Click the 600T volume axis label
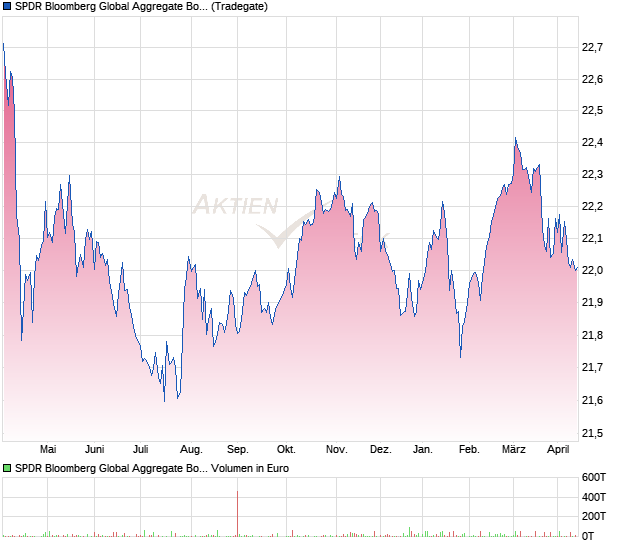This screenshot has height=546, width=620. [596, 476]
